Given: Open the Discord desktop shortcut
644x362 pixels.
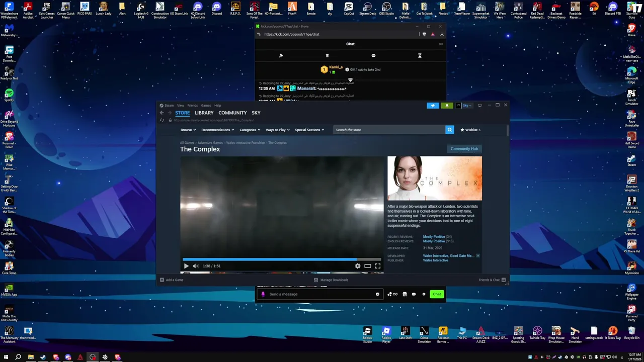Looking at the screenshot, I should pyautogui.click(x=217, y=9).
